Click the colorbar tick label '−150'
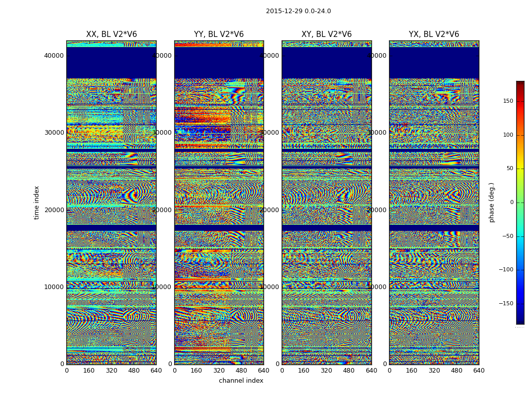Viewport: 532px width, 405px height. point(506,304)
